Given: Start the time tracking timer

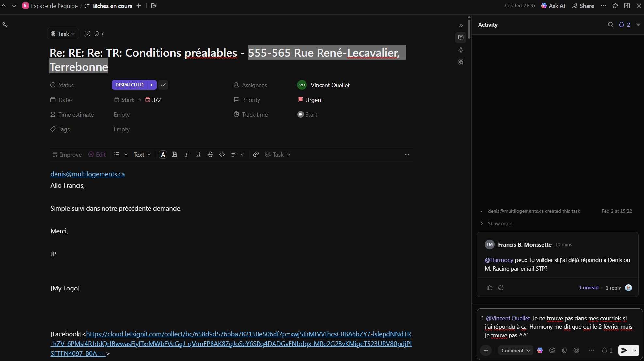Looking at the screenshot, I should click(x=301, y=115).
